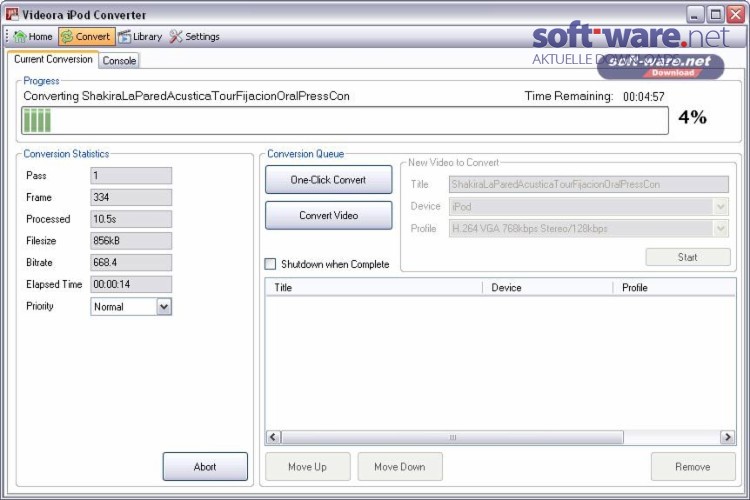Image resolution: width=750 pixels, height=500 pixels.
Task: Click the Move Up button
Action: pyautogui.click(x=308, y=467)
